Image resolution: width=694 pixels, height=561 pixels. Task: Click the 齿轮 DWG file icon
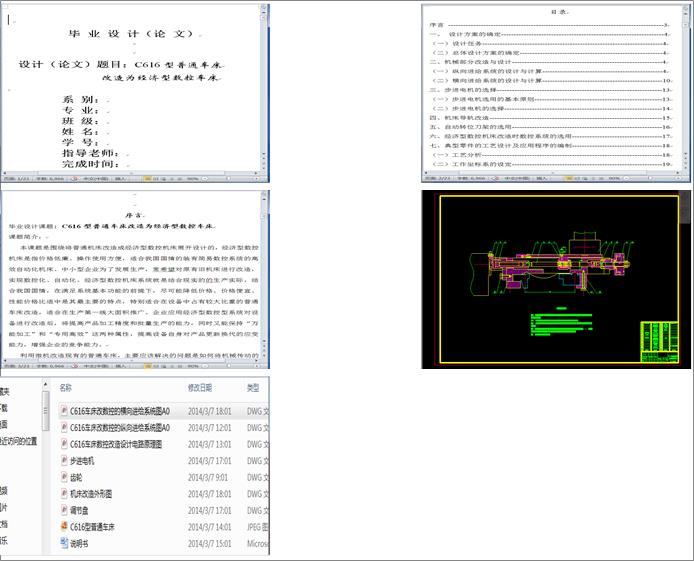coord(64,477)
